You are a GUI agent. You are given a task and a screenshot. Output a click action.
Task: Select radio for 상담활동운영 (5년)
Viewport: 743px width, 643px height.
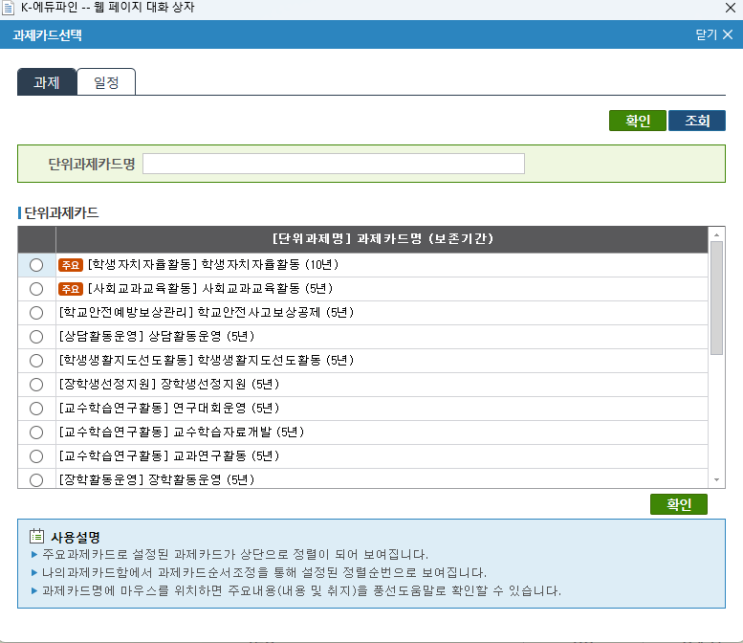[x=36, y=336]
